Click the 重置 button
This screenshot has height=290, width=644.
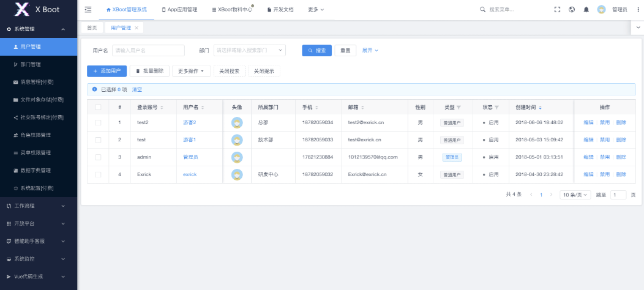click(345, 50)
